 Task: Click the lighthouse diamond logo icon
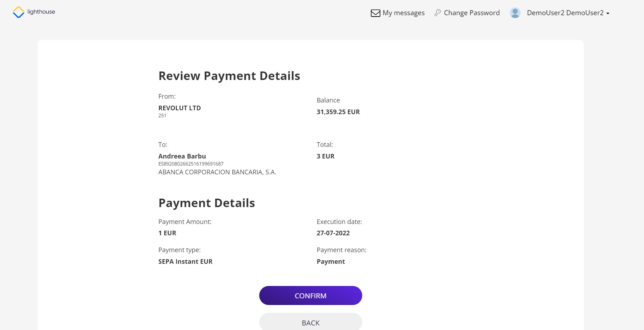pyautogui.click(x=18, y=12)
